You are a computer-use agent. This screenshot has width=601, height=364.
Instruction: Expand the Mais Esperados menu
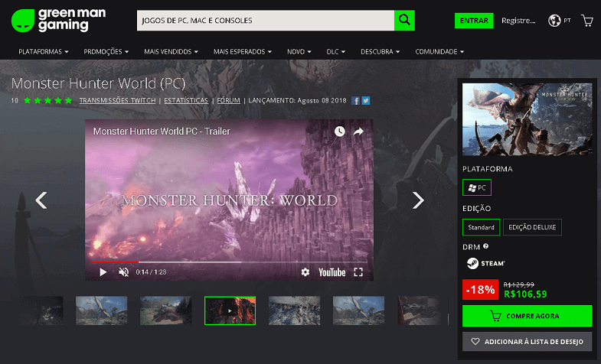point(243,52)
